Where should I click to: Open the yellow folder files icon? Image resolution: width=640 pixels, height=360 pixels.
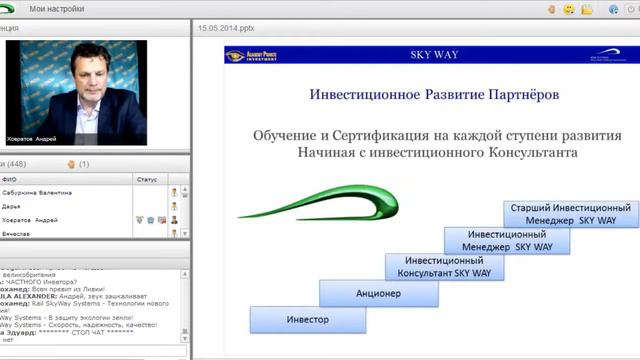point(587,9)
